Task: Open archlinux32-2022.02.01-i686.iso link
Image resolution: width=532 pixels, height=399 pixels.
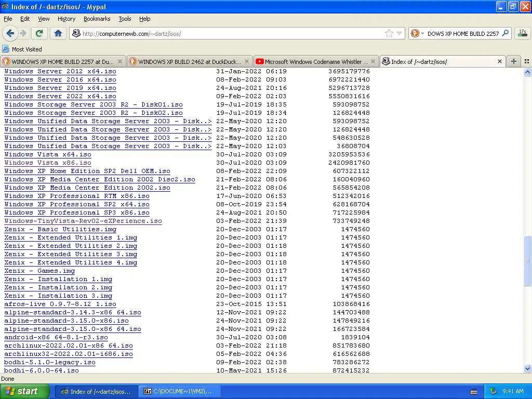Action: click(69, 354)
